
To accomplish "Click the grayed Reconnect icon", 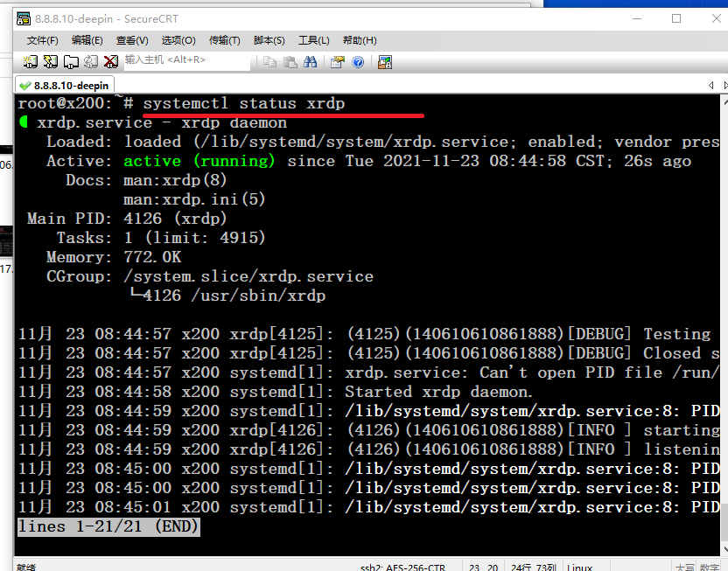I will pyautogui.click(x=90, y=62).
